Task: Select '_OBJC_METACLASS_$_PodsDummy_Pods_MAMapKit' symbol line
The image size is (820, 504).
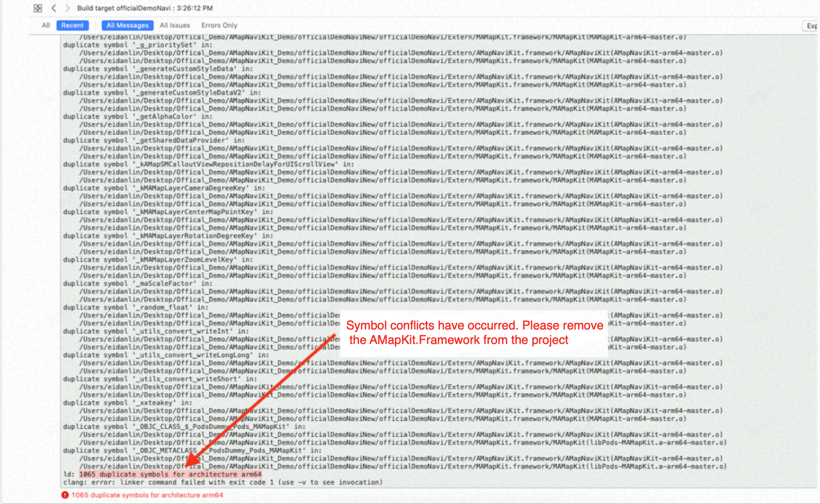Action: pyautogui.click(x=192, y=451)
